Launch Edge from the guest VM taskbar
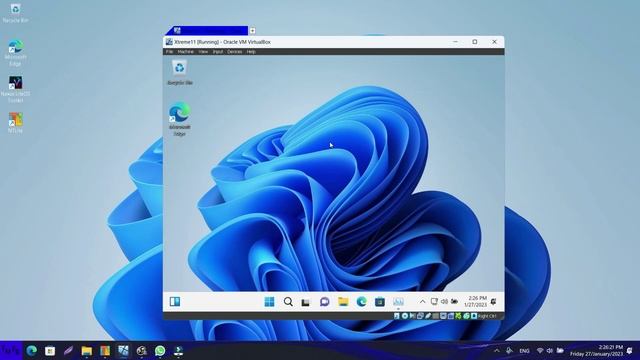Viewport: 640px width, 360px height. tap(361, 302)
